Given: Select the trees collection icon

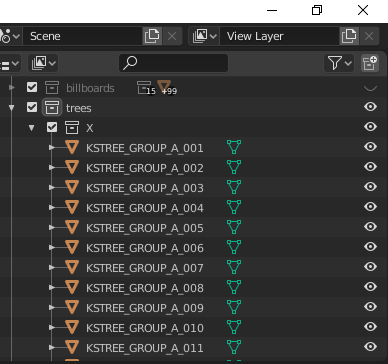Looking at the screenshot, I should click(52, 107).
